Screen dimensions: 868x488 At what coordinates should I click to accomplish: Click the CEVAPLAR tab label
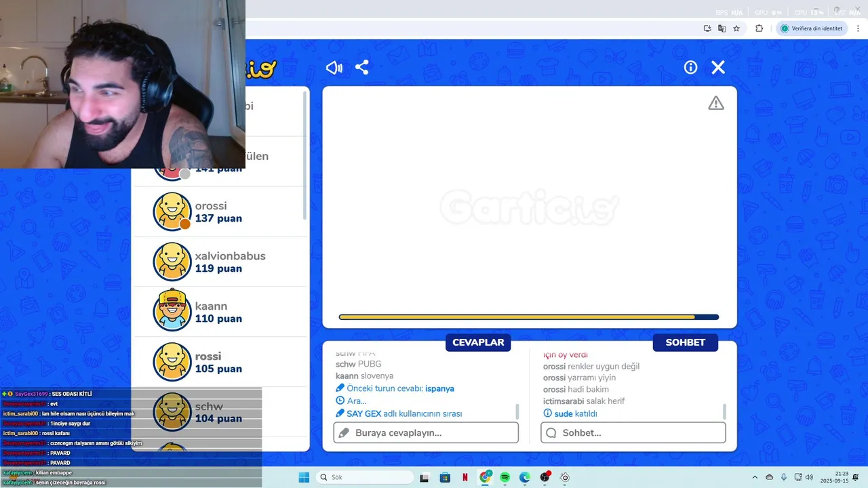tap(478, 342)
